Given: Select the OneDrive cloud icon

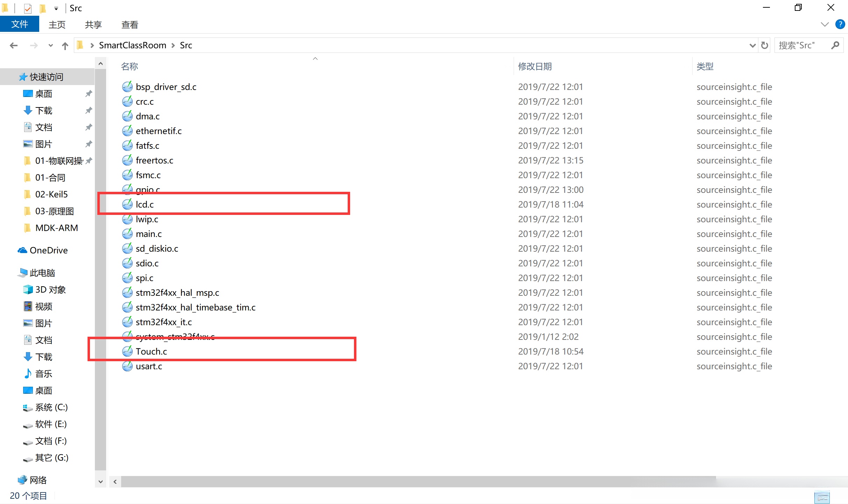Looking at the screenshot, I should pos(22,250).
